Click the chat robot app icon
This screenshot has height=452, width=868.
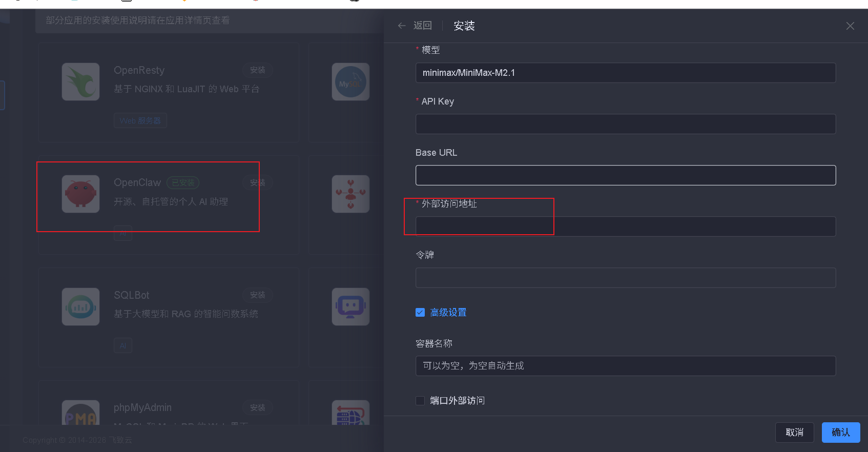click(350, 306)
